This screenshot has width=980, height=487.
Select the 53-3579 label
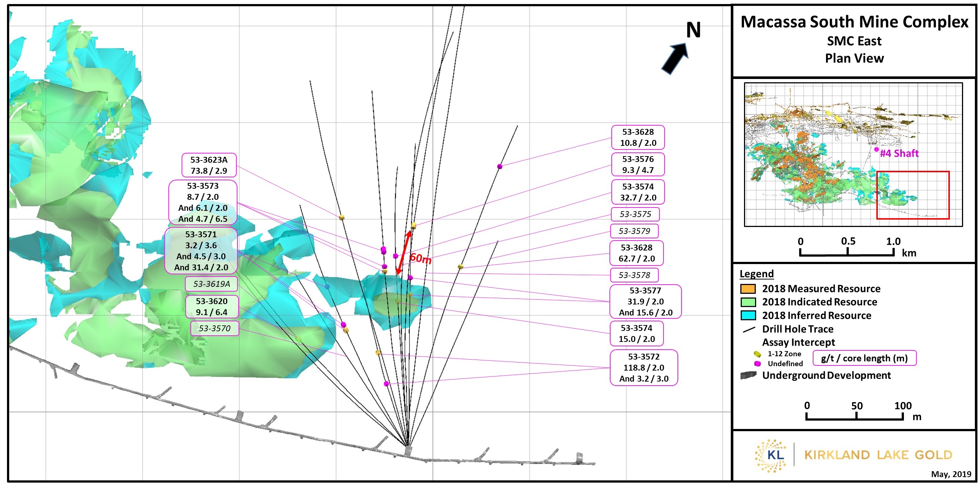click(634, 231)
